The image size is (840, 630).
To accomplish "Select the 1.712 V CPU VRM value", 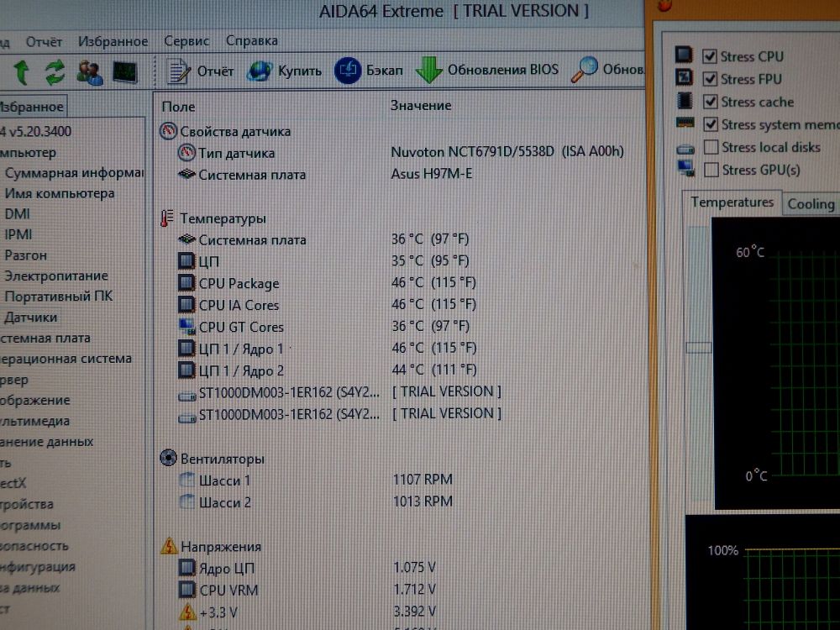I will [x=415, y=590].
